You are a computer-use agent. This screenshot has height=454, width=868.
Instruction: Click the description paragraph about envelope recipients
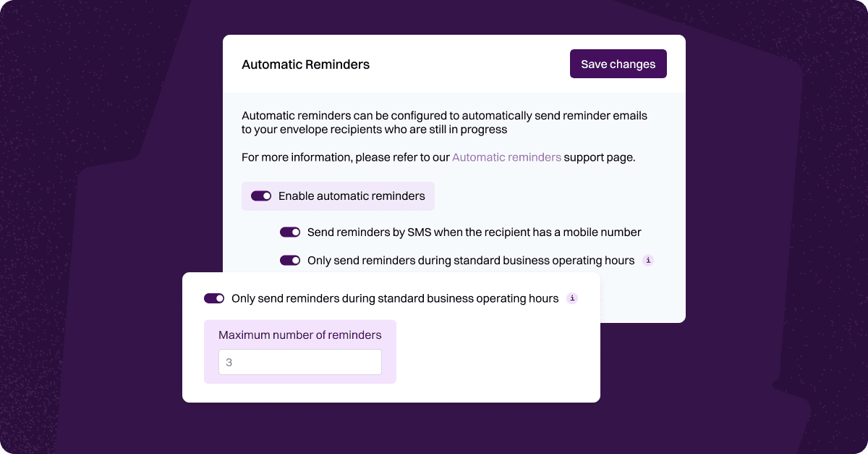(x=444, y=122)
